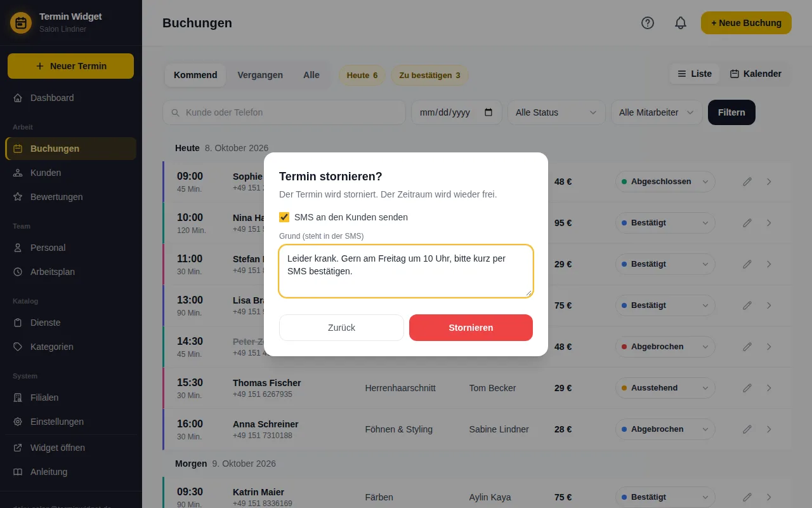Viewport: 812px width, 508px height.
Task: Toggle the Zu bestätigen 3 filter chip
Action: [430, 75]
